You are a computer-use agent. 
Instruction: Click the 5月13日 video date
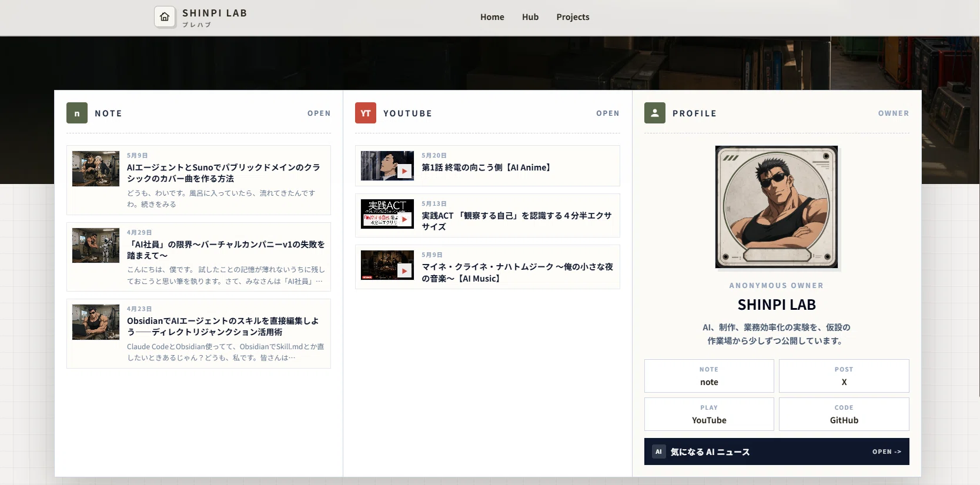[x=434, y=203]
